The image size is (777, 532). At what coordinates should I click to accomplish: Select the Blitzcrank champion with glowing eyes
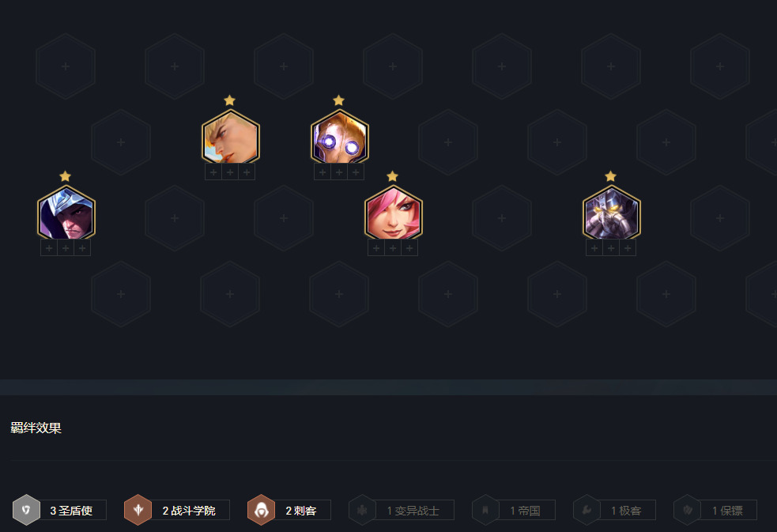(339, 138)
